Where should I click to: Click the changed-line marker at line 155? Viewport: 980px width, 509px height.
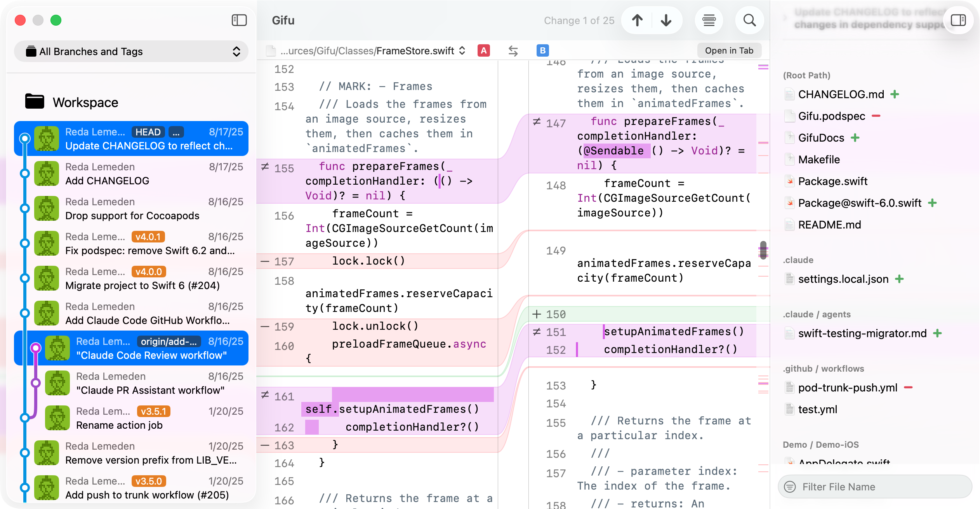coord(265,167)
